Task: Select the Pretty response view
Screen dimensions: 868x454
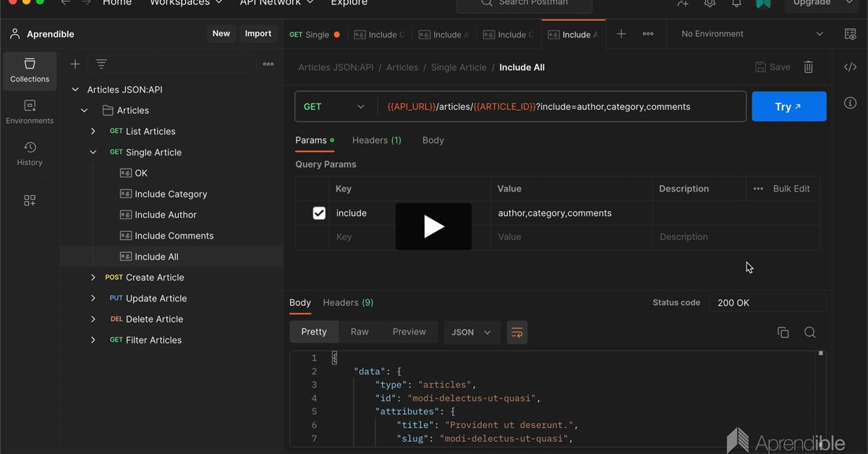Action: [x=314, y=332]
